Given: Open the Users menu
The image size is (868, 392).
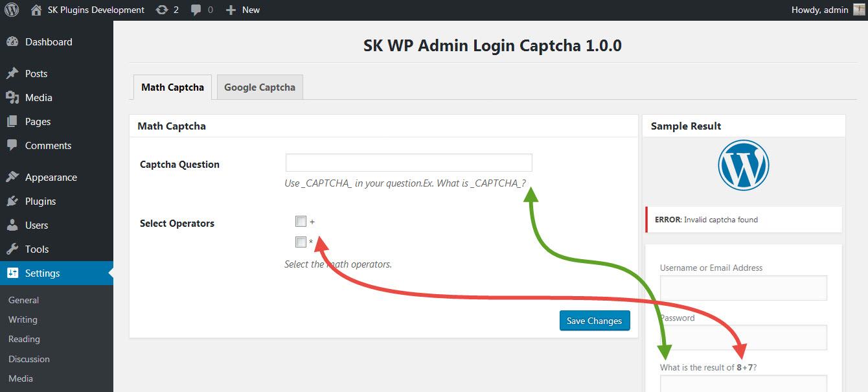Looking at the screenshot, I should [56, 225].
